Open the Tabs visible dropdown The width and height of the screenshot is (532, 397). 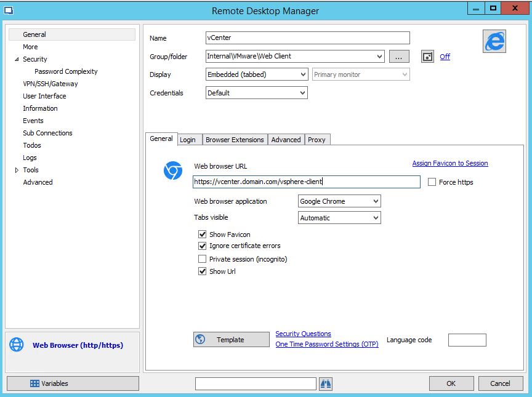tap(376, 218)
